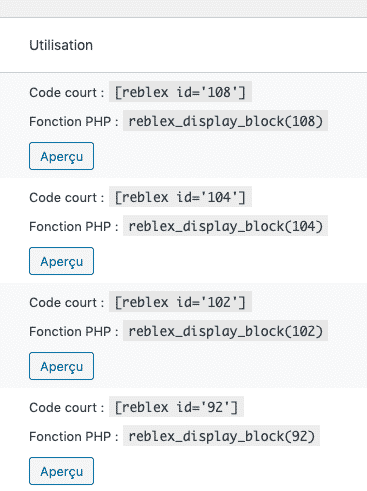This screenshot has width=367, height=491.
Task: Select the shortcode [reblex id='108']
Action: 180,92
